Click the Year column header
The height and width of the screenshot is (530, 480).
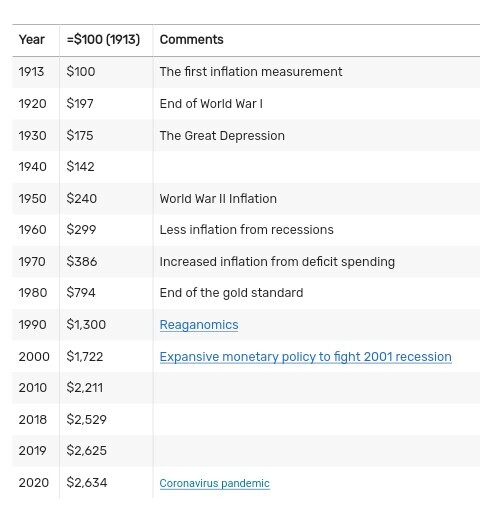click(31, 40)
